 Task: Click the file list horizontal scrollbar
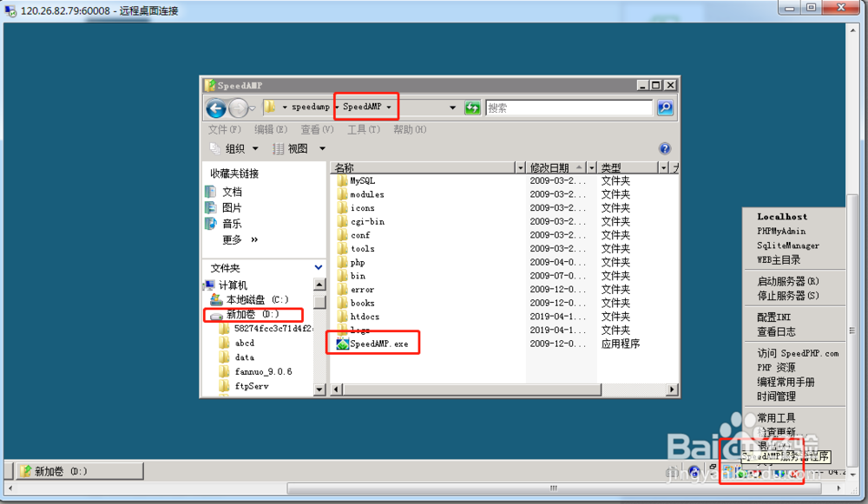click(471, 389)
